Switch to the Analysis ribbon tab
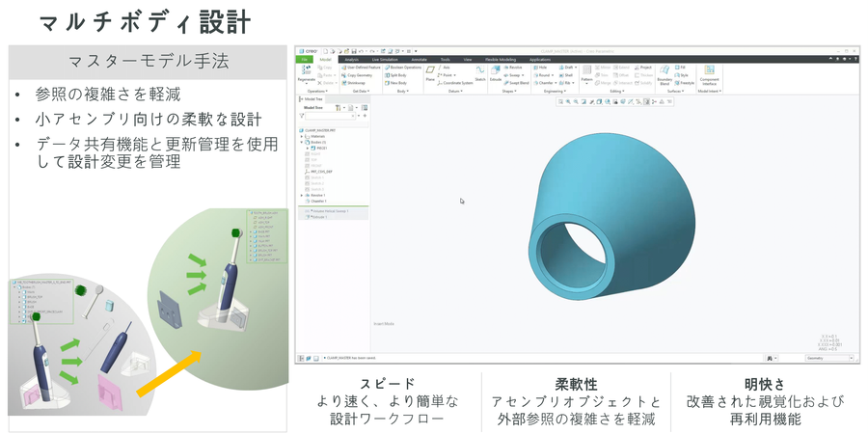868x434 pixels. point(352,59)
